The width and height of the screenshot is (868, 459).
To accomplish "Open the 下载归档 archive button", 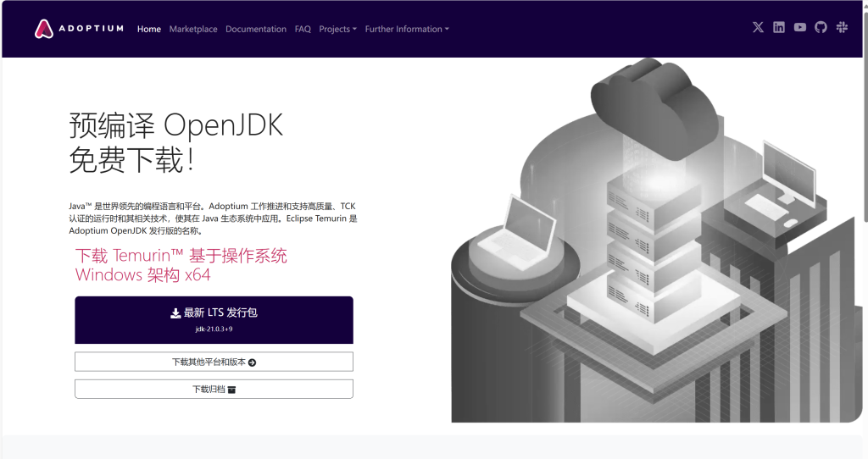I will (214, 389).
